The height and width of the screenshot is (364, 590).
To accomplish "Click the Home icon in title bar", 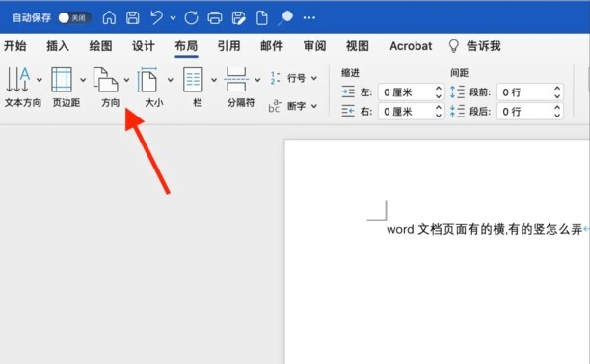I will 109,17.
